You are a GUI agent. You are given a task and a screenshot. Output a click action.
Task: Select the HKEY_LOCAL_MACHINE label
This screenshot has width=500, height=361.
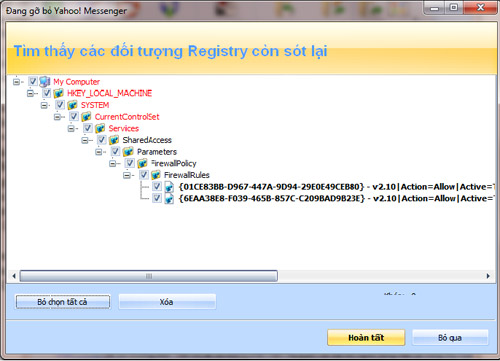tap(109, 93)
